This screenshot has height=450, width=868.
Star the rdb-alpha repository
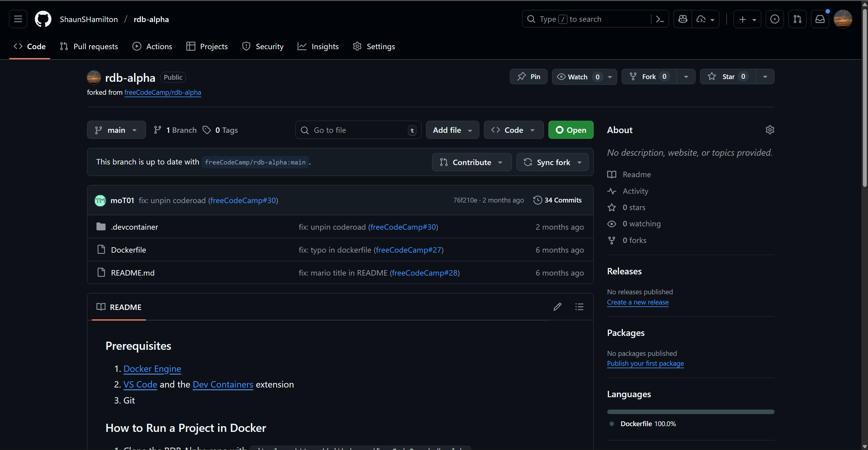(728, 77)
